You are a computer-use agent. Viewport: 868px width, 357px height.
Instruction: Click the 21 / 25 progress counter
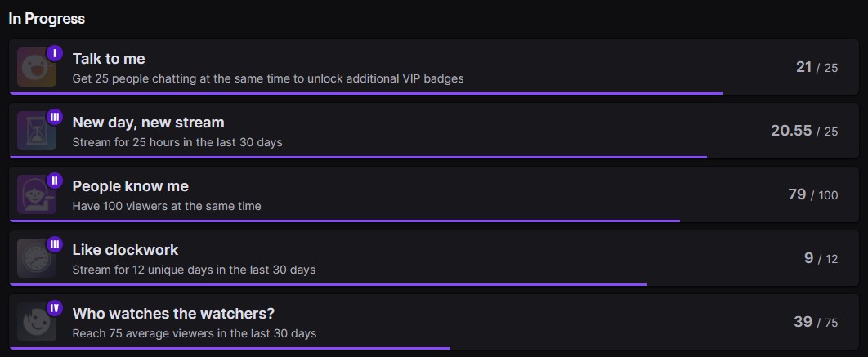pyautogui.click(x=817, y=67)
